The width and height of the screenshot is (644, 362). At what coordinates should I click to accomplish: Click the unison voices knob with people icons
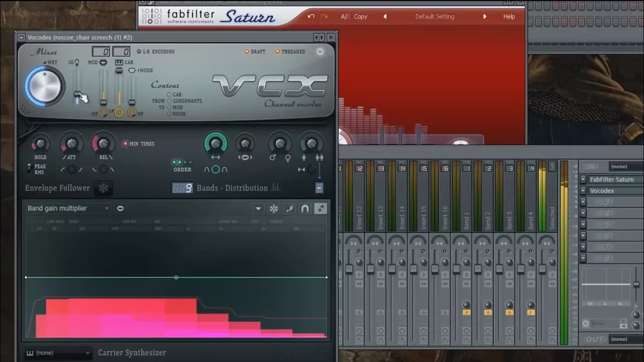[x=311, y=144]
